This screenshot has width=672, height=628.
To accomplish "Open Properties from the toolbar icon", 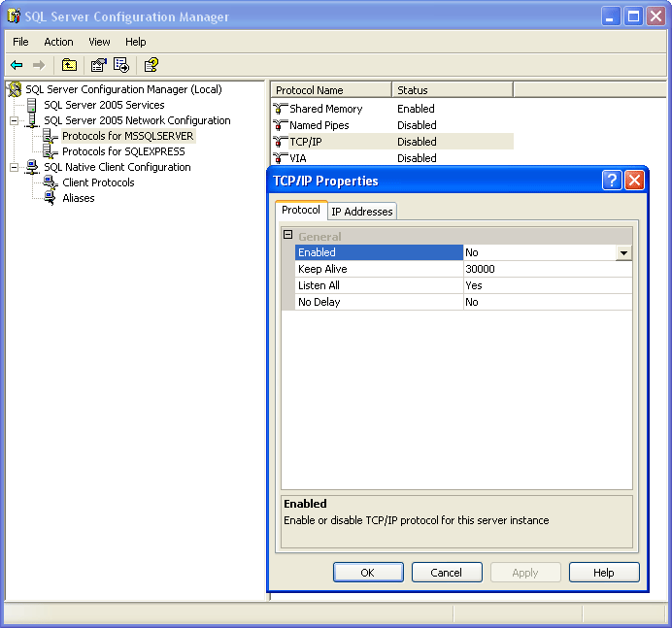I will click(x=98, y=65).
